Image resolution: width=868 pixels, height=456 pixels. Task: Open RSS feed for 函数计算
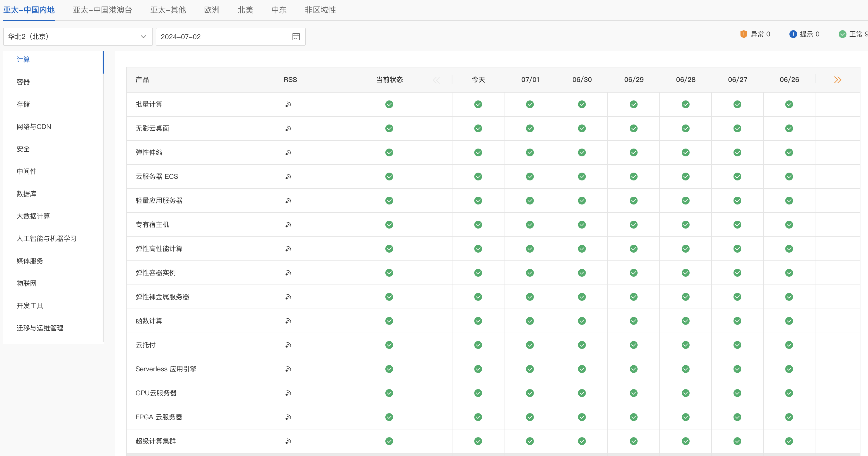coord(288,321)
